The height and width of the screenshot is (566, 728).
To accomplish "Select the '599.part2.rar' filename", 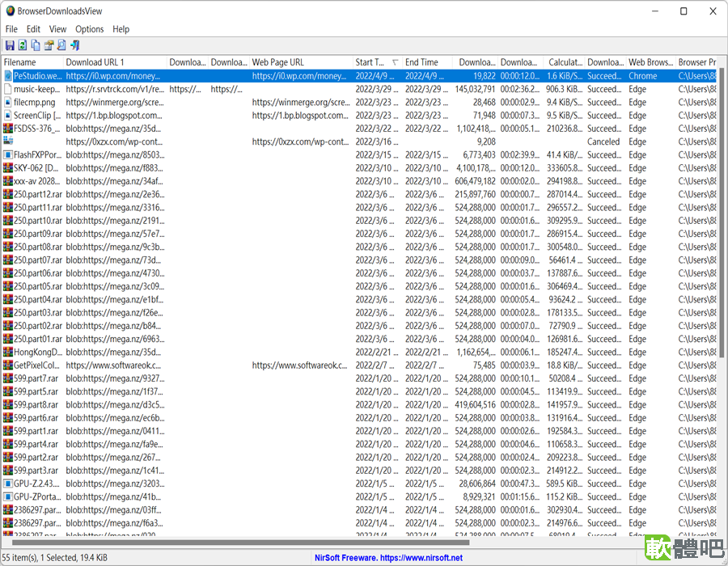I will pos(36,458).
